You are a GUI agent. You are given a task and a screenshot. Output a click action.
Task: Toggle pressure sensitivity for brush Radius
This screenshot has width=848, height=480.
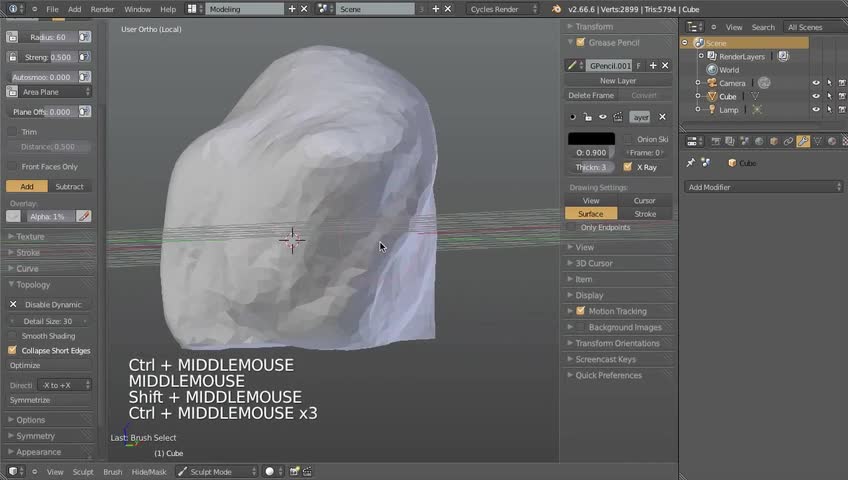pyautogui.click(x=84, y=37)
